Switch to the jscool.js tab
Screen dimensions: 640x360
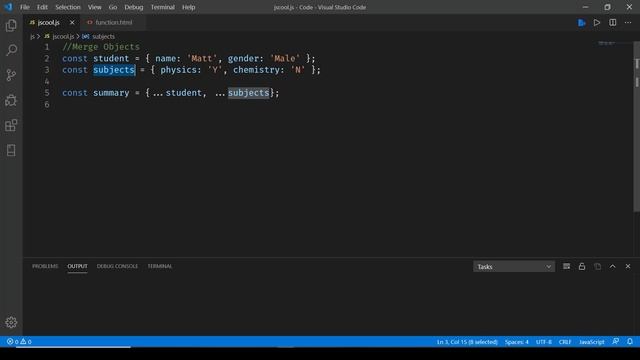coord(48,22)
